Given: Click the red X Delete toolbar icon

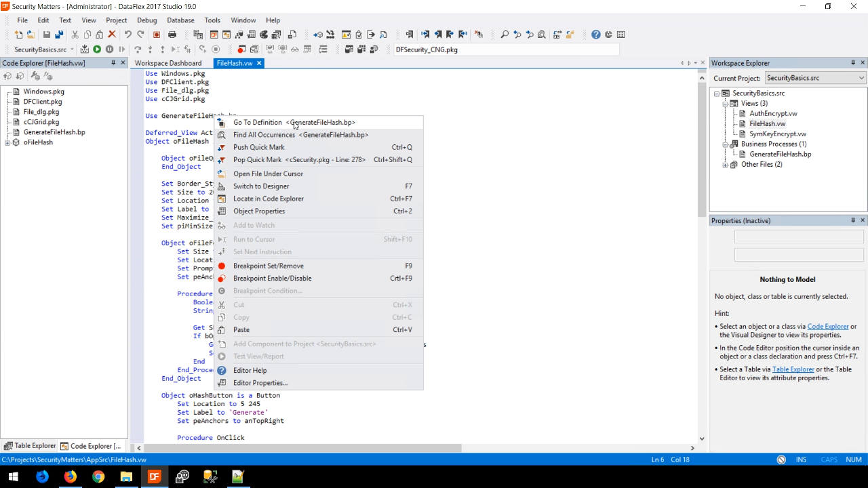Looking at the screenshot, I should coord(112,35).
